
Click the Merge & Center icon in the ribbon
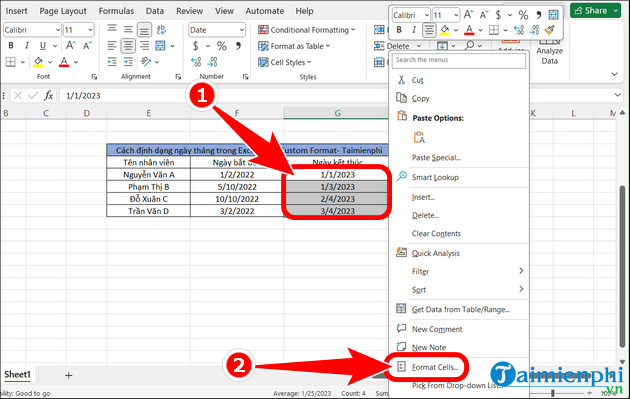[160, 45]
